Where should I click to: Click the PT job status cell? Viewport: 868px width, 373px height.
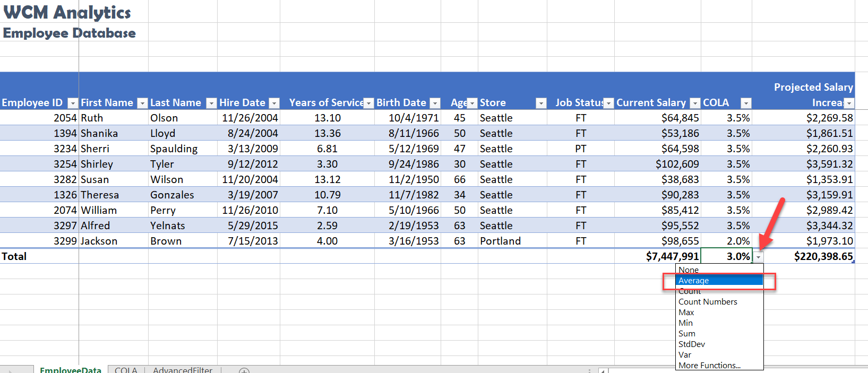581,149
